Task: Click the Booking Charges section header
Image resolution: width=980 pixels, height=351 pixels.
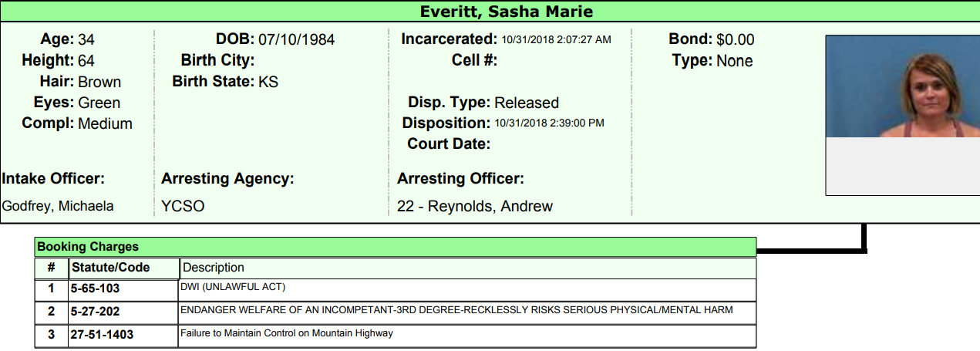Action: (88, 247)
